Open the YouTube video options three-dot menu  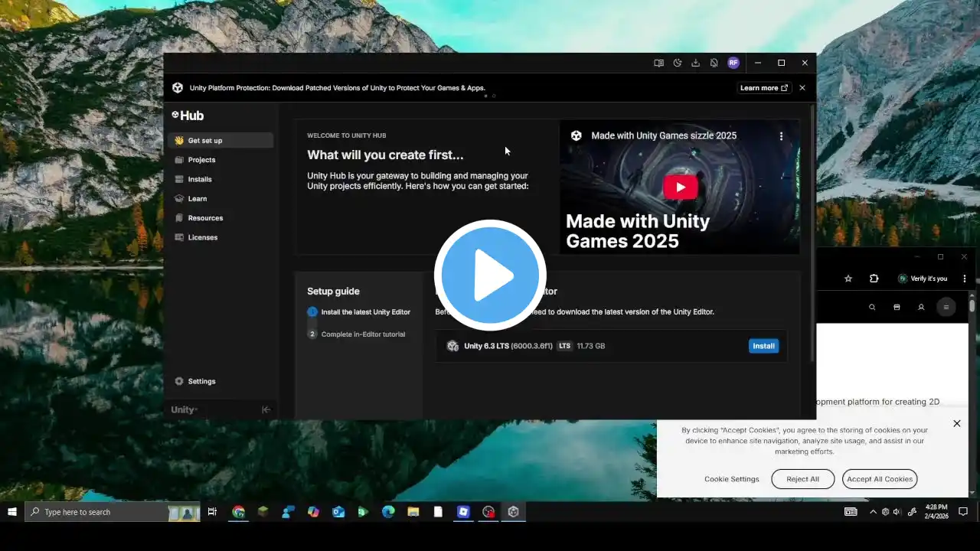[x=781, y=136]
